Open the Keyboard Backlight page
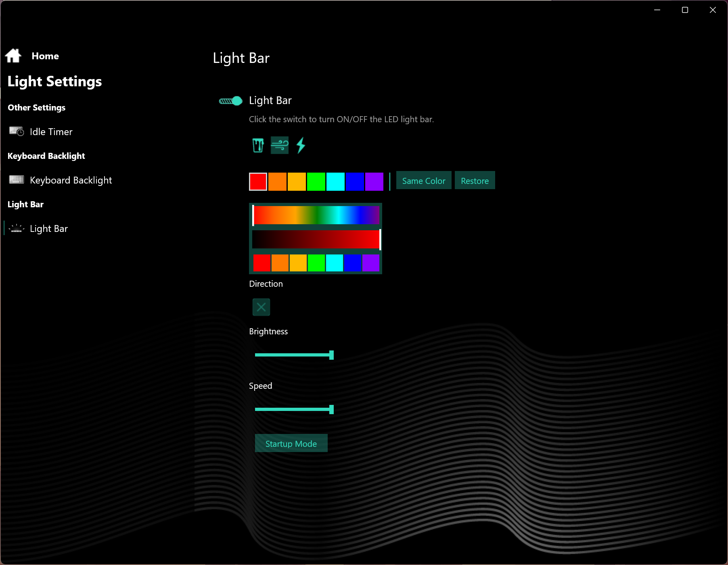728x565 pixels. pyautogui.click(x=71, y=180)
